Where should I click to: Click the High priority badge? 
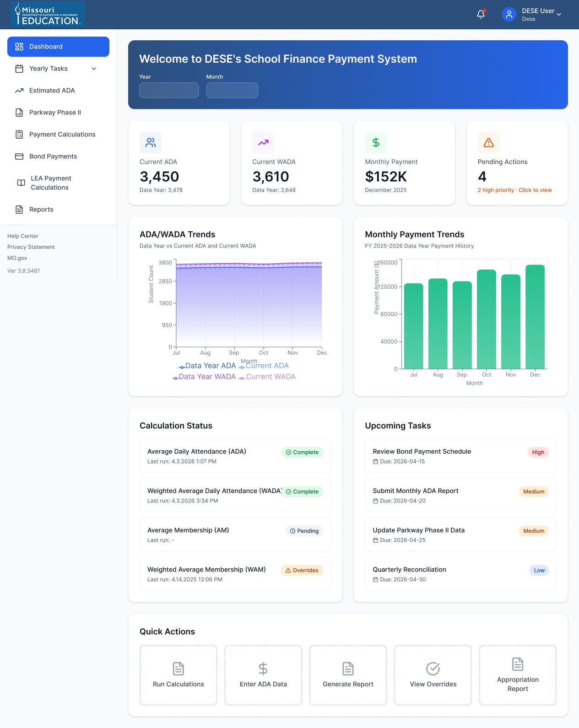(538, 452)
